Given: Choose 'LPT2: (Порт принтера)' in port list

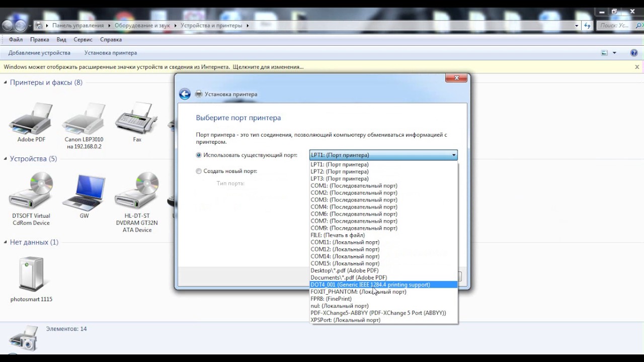Looking at the screenshot, I should [384, 171].
